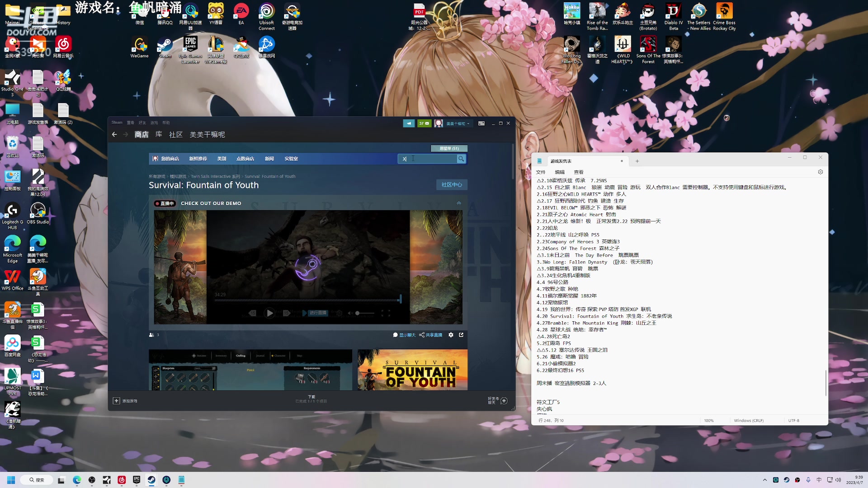
Task: Add a new Notepad tab
Action: pos(637,161)
